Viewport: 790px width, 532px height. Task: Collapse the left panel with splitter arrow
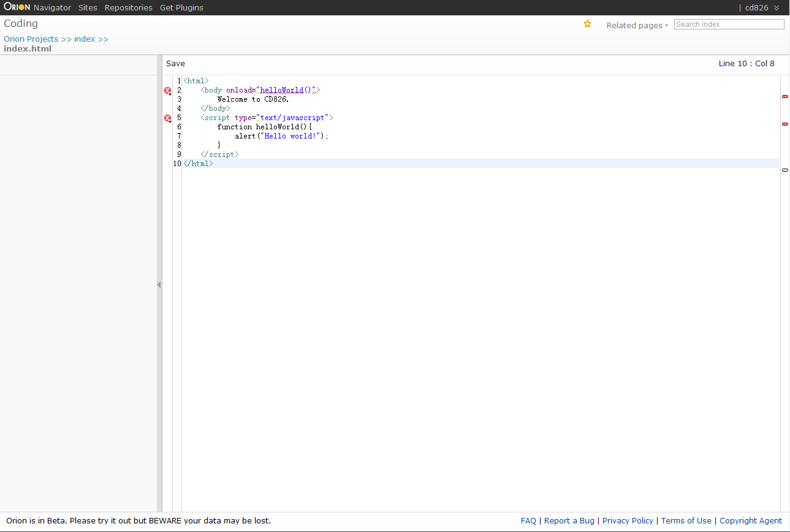pyautogui.click(x=159, y=284)
